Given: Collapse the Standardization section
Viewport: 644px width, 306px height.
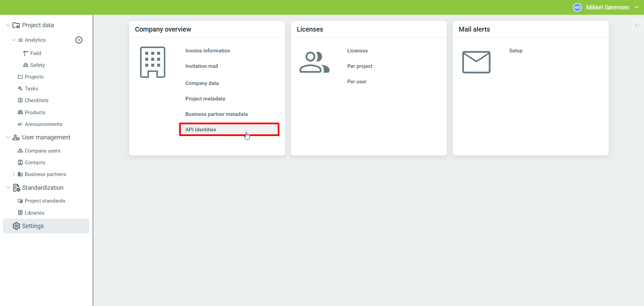Looking at the screenshot, I should (x=8, y=188).
